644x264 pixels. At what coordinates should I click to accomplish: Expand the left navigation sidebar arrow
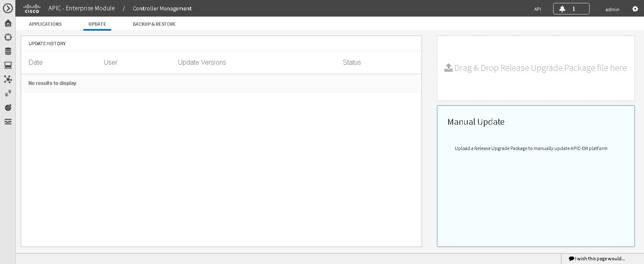7,8
